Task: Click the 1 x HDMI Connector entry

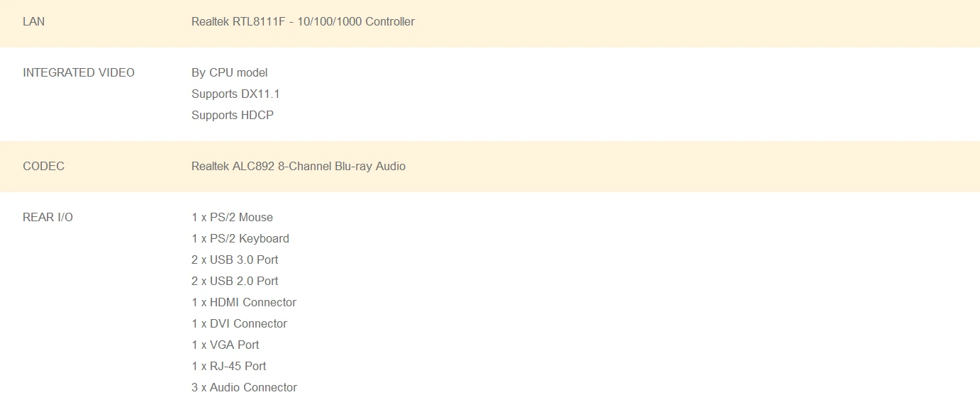Action: coord(244,302)
